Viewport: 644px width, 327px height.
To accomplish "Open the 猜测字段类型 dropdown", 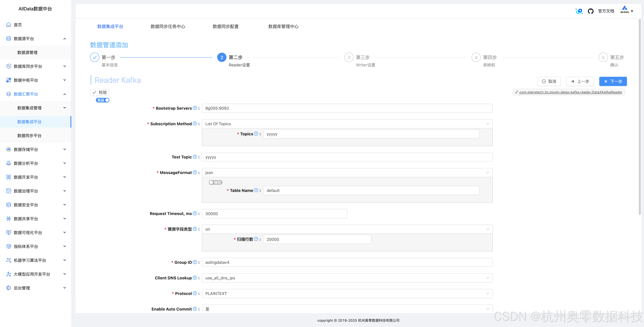I will pos(347,229).
